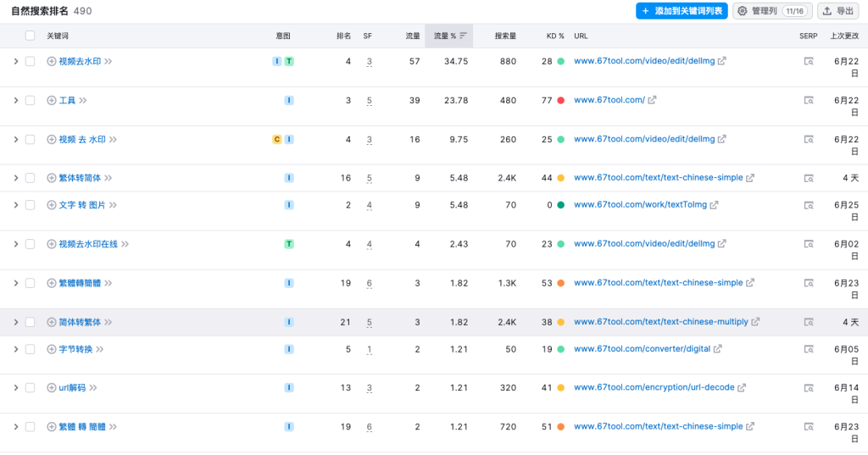The width and height of the screenshot is (868, 455).
Task: Click double-arrow icon next to 文字 转 图片
Action: 113,205
